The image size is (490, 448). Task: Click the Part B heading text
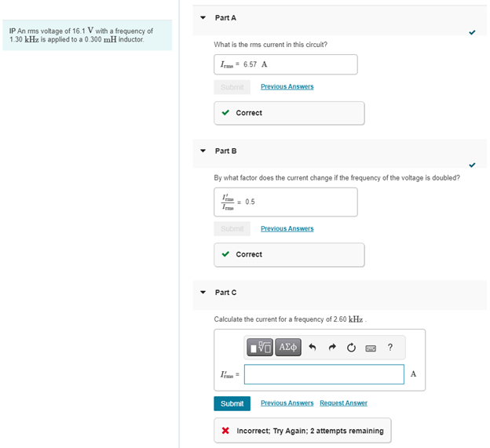pyautogui.click(x=225, y=151)
